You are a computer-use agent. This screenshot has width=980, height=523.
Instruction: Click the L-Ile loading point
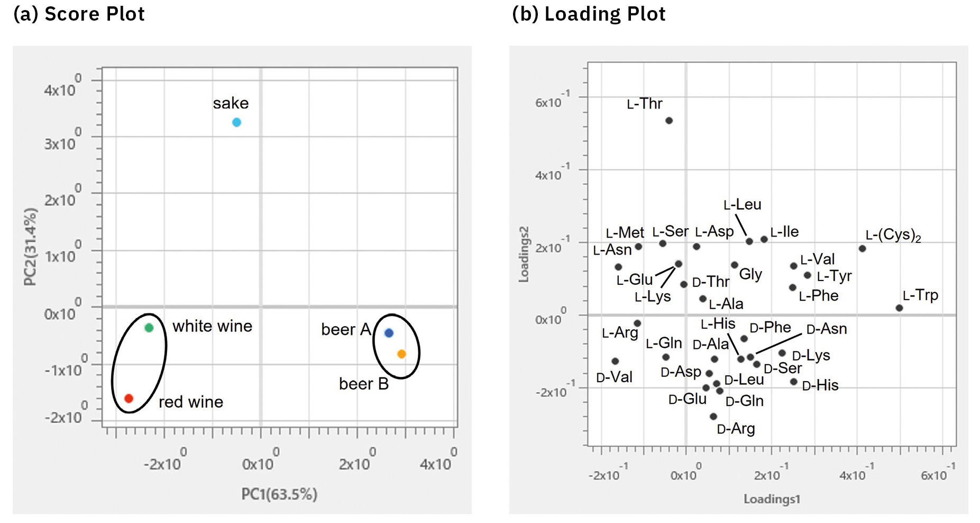point(764,239)
